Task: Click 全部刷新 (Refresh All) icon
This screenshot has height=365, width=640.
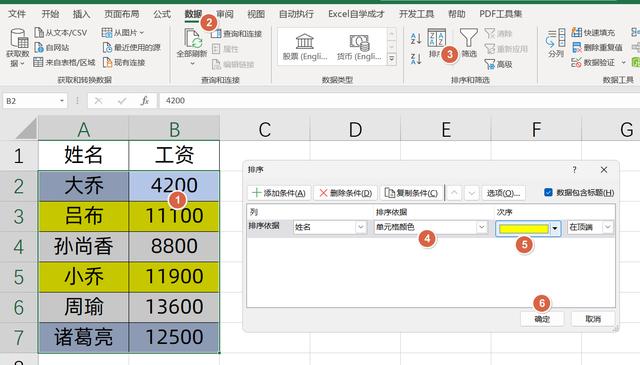Action: [192, 38]
